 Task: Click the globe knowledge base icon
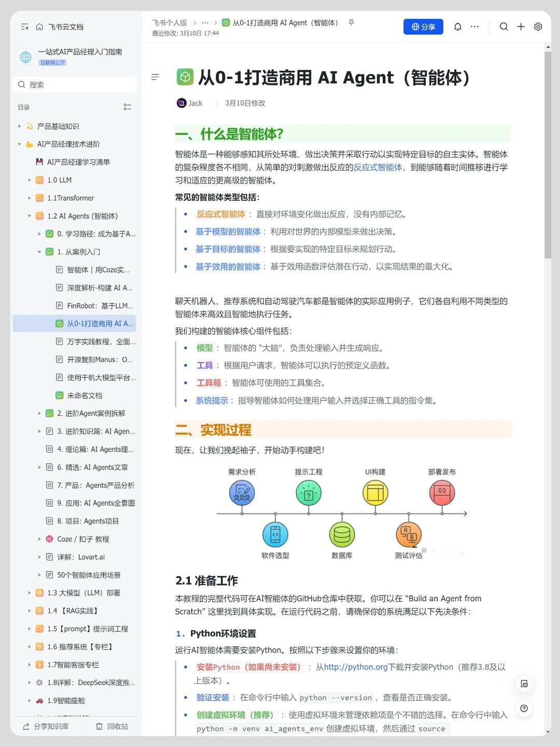pos(25,57)
